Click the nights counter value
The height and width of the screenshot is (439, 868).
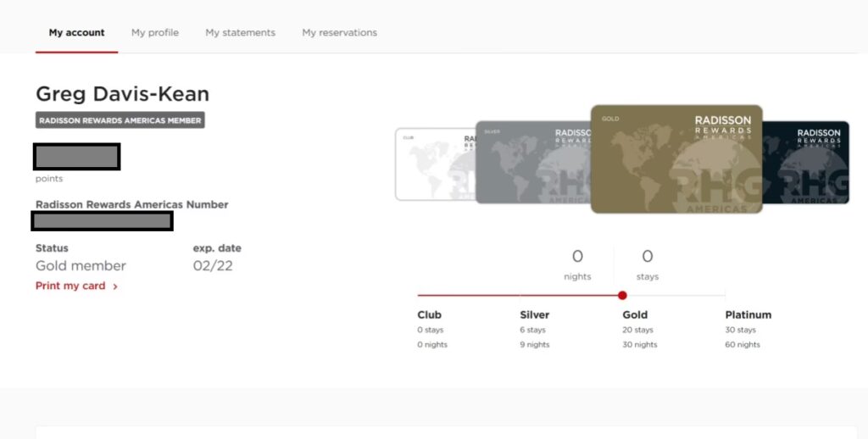coord(577,257)
